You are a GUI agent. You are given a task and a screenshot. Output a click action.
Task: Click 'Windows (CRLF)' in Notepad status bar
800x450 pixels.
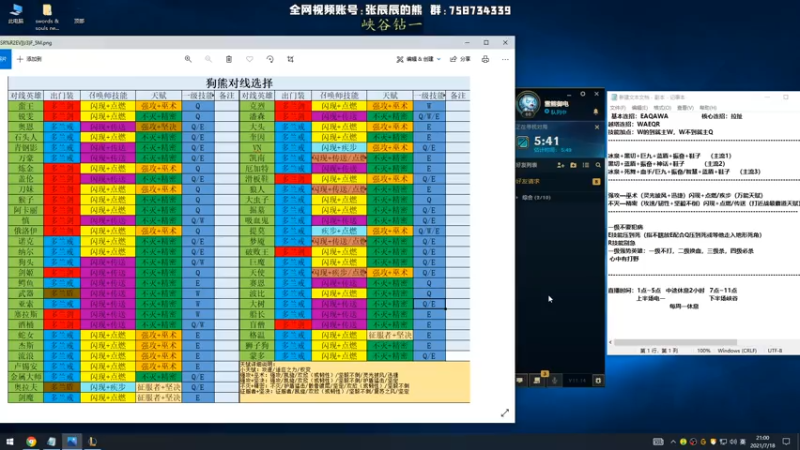pos(737,351)
